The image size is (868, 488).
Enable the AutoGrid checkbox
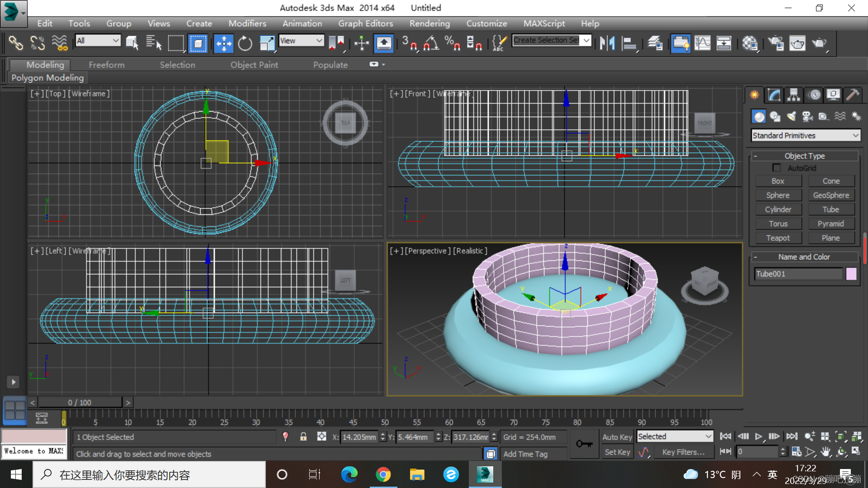[x=777, y=168]
